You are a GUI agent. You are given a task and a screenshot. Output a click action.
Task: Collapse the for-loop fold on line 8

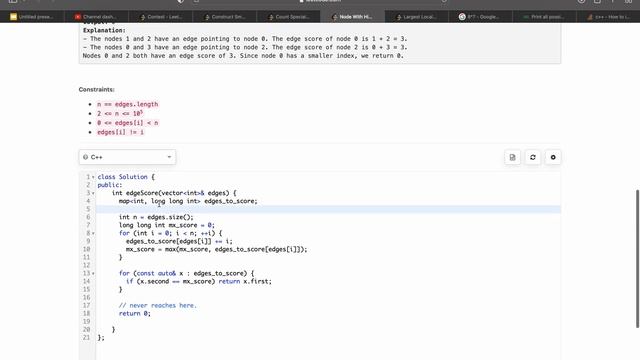[93, 233]
